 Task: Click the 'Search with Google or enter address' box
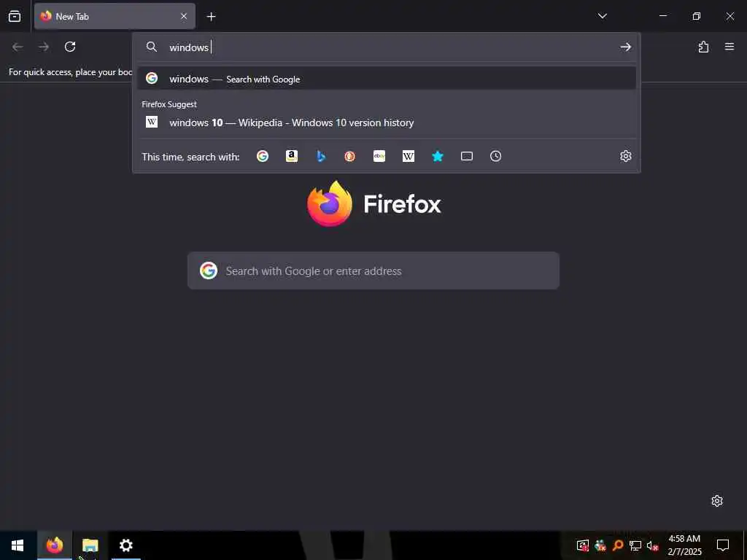[373, 271]
